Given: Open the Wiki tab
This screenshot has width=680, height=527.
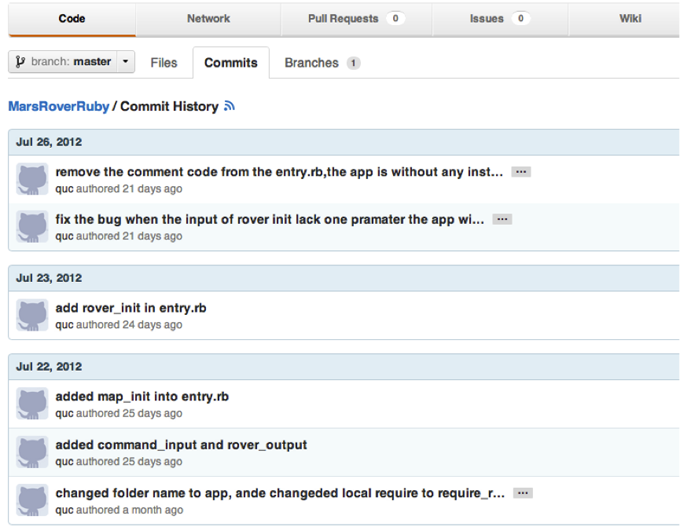Looking at the screenshot, I should click(630, 18).
